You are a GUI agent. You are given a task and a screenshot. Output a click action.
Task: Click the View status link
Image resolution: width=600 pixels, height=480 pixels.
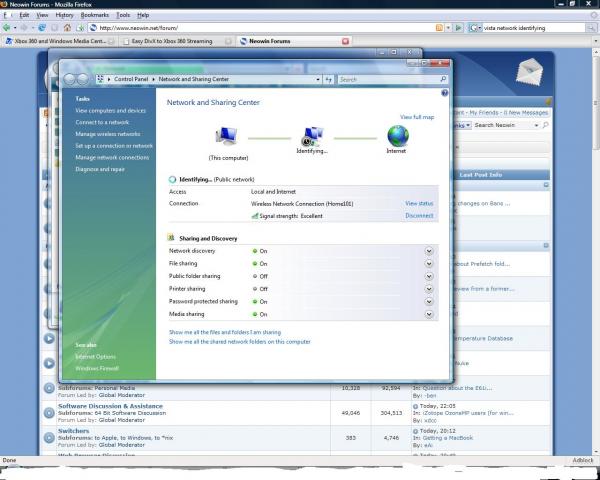(x=419, y=204)
